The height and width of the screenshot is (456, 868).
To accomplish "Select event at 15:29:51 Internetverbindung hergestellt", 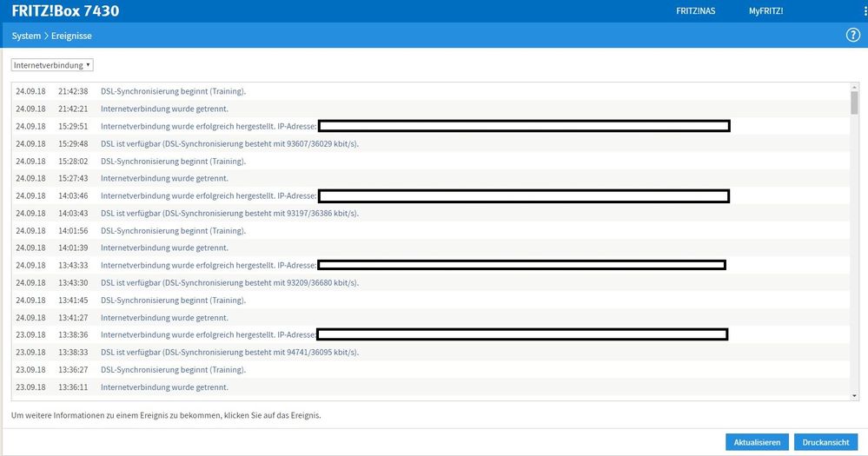I will click(431, 126).
